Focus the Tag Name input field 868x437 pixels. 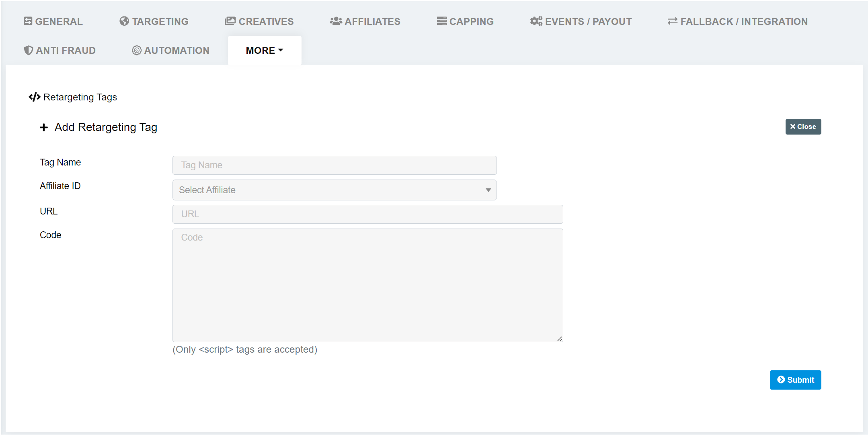pos(334,165)
